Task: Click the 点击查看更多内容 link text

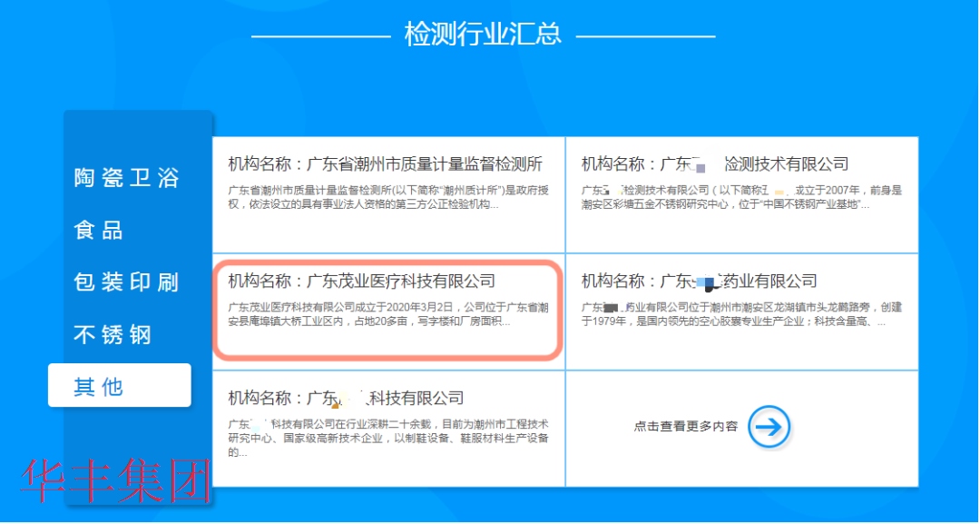Action: click(x=686, y=427)
